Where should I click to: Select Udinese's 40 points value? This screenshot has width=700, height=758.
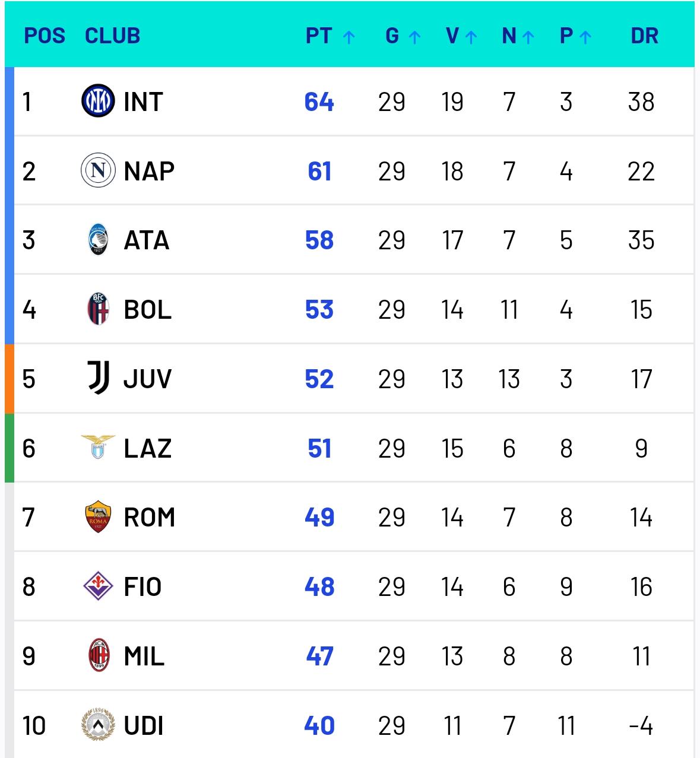pyautogui.click(x=319, y=725)
